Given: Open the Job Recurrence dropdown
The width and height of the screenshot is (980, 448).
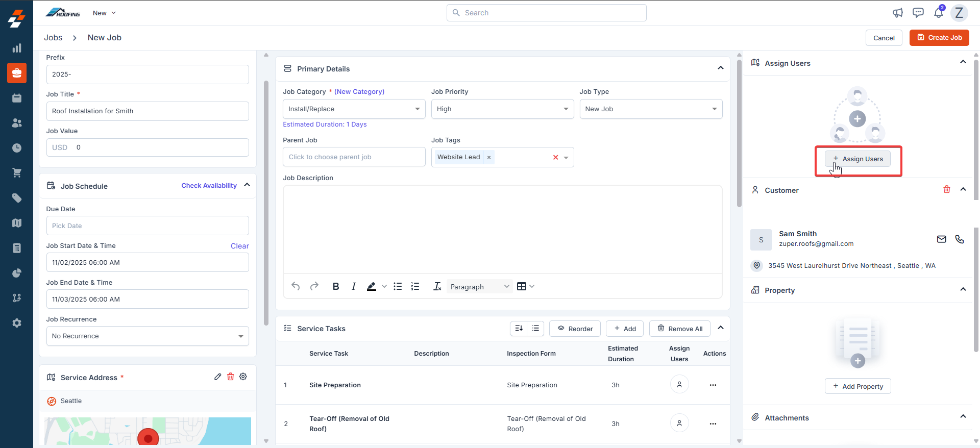Looking at the screenshot, I should [148, 336].
